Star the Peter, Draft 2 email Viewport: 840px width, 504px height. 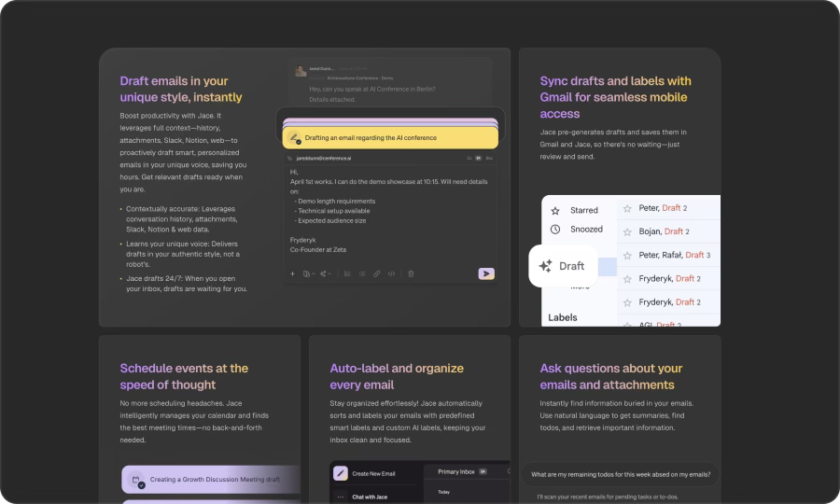pos(627,208)
